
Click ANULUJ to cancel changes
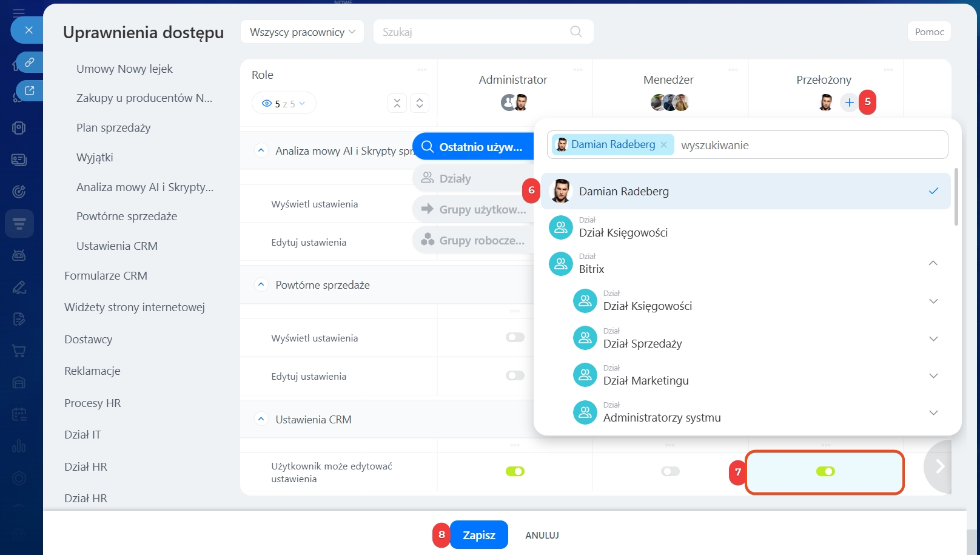pyautogui.click(x=542, y=535)
